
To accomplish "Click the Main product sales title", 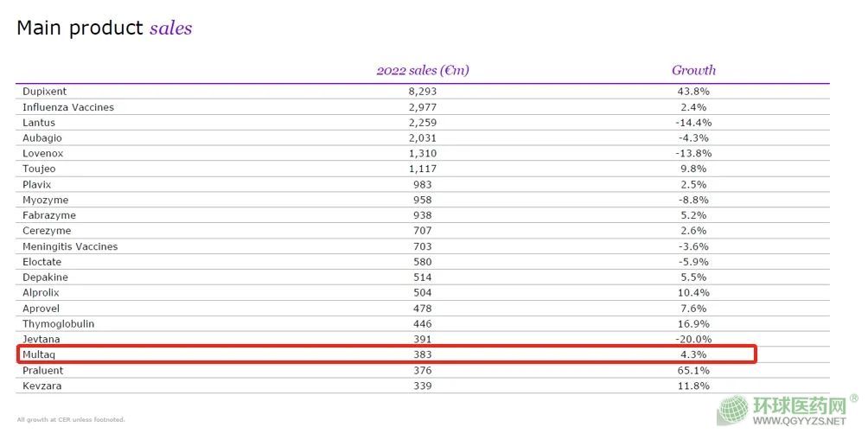I will [104, 28].
